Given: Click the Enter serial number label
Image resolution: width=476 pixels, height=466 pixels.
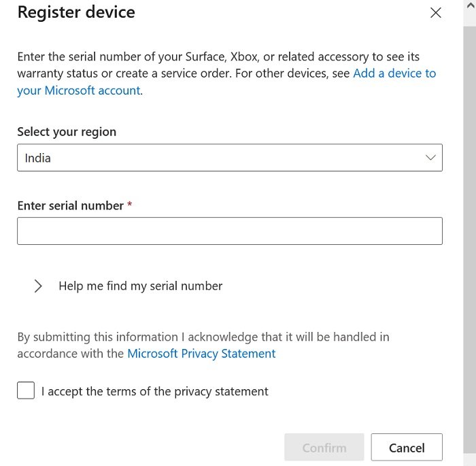Looking at the screenshot, I should click(70, 205).
